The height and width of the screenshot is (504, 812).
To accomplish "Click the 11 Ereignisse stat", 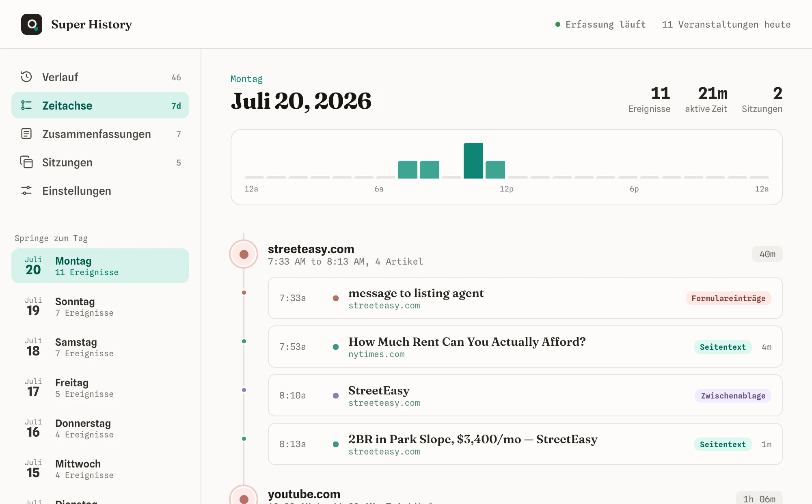I will pos(649,99).
